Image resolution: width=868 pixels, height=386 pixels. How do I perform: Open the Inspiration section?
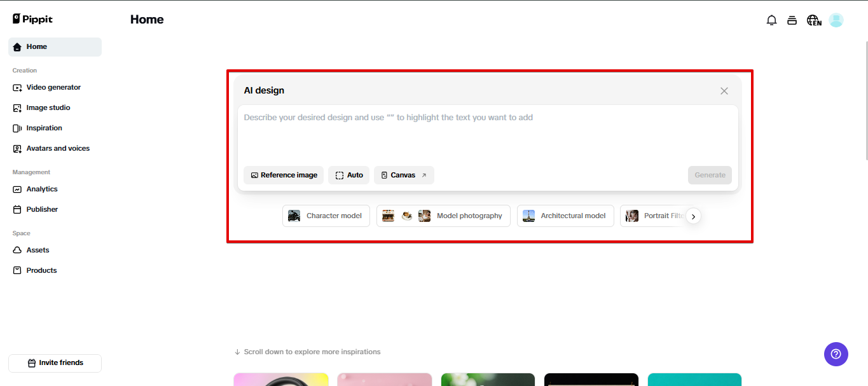coord(45,128)
